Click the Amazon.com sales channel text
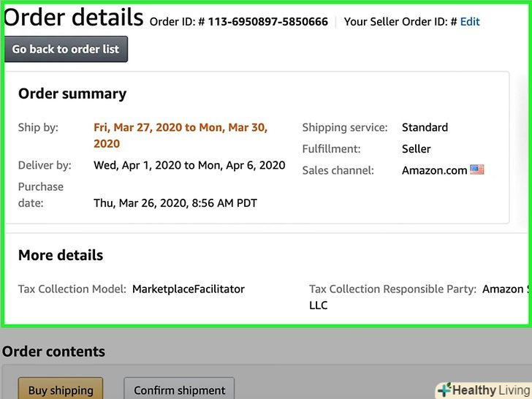Viewport: 532px width, 399px height. [x=434, y=170]
